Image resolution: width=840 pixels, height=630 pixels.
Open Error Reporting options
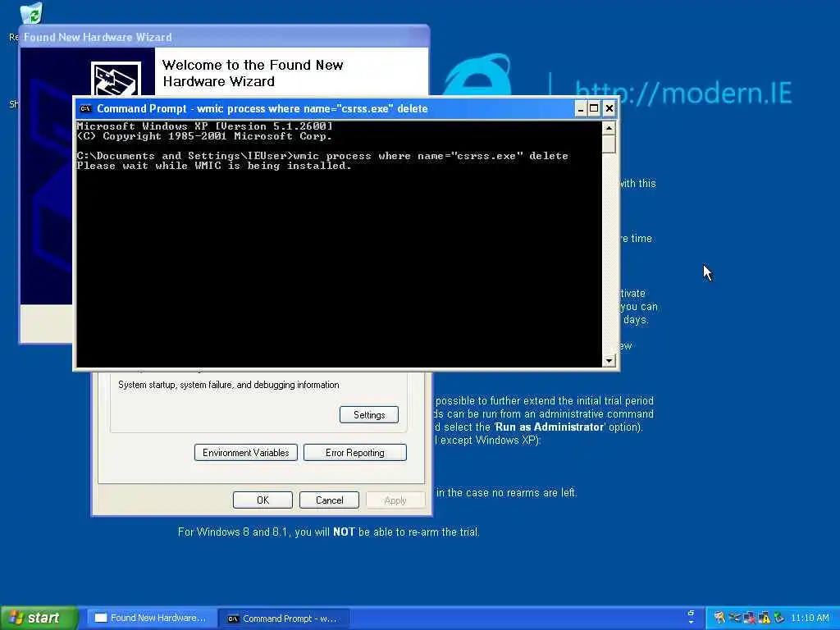coord(354,453)
